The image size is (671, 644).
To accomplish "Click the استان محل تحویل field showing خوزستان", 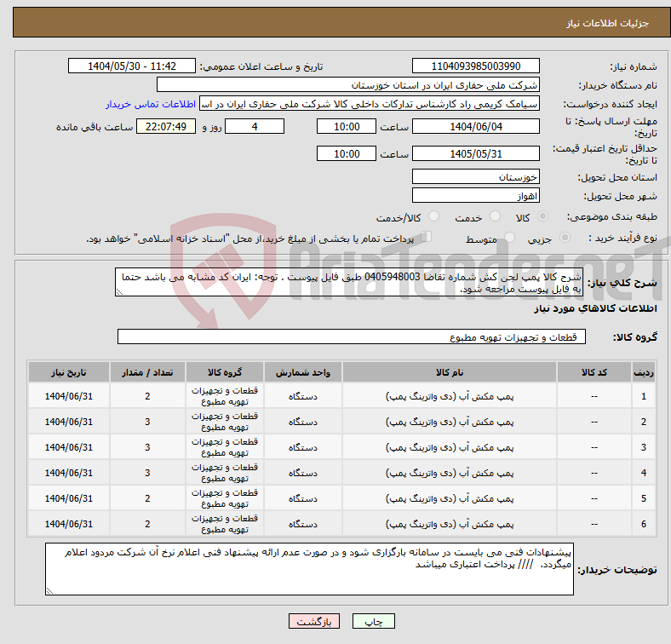I will [475, 176].
